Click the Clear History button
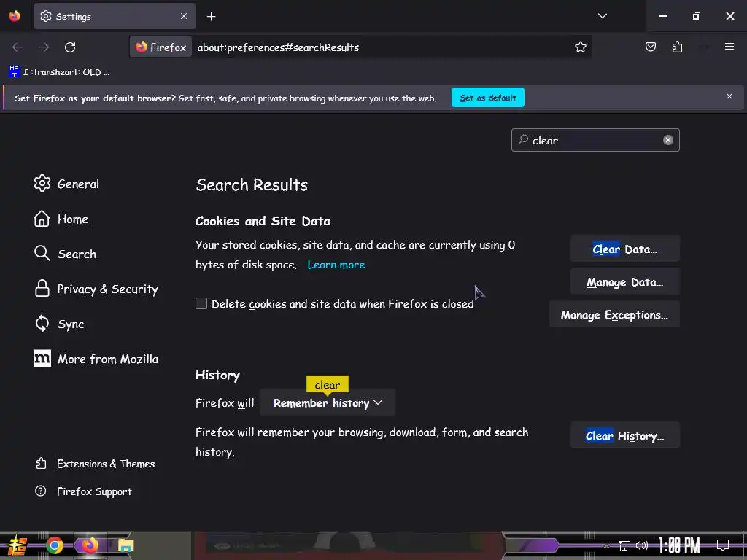The image size is (747, 560). coord(624,435)
